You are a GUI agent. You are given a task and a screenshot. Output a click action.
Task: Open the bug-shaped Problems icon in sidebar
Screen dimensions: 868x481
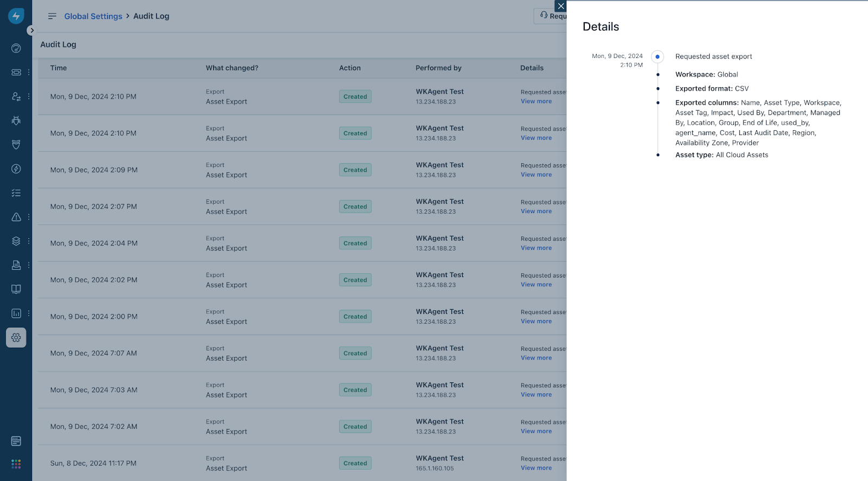click(16, 120)
